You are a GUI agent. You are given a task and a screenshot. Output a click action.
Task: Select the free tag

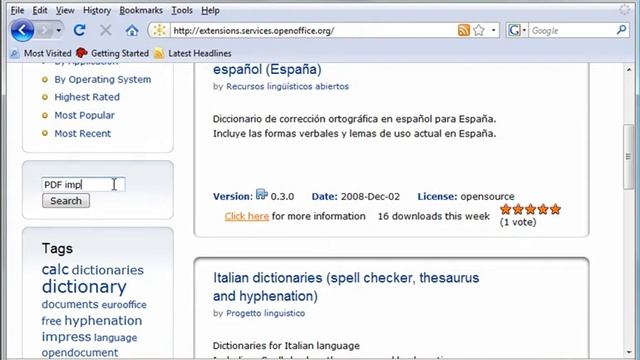(51, 321)
